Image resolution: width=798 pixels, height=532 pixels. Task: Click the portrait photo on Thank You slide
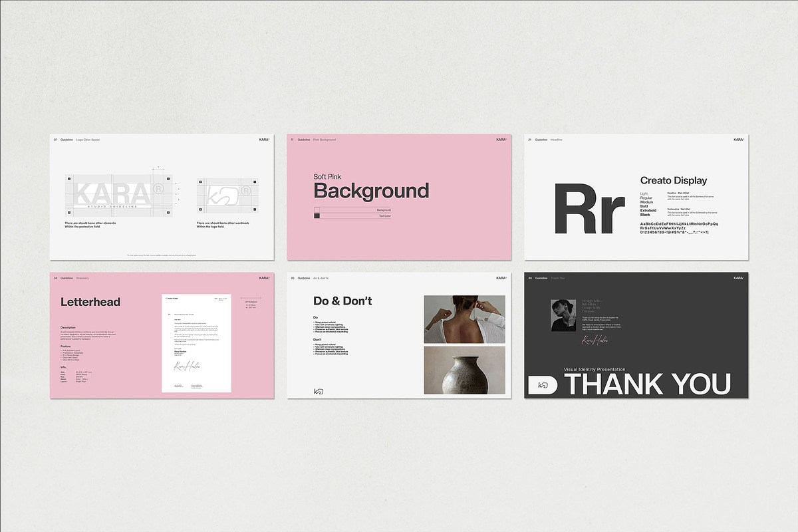coord(563,315)
